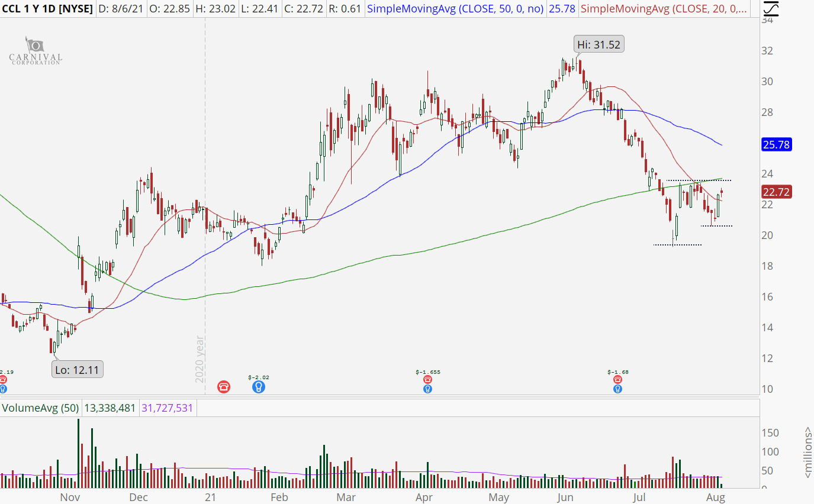Click the green 13,338,481 volume value

[x=110, y=408]
